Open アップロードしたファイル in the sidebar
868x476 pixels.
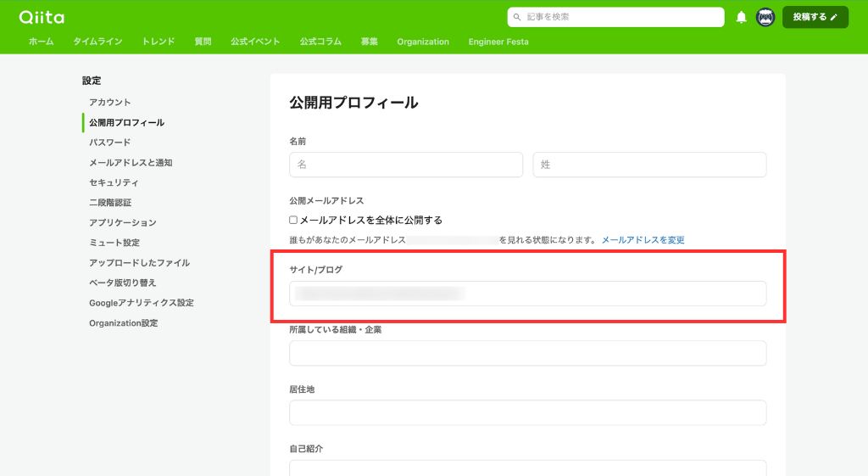[140, 263]
